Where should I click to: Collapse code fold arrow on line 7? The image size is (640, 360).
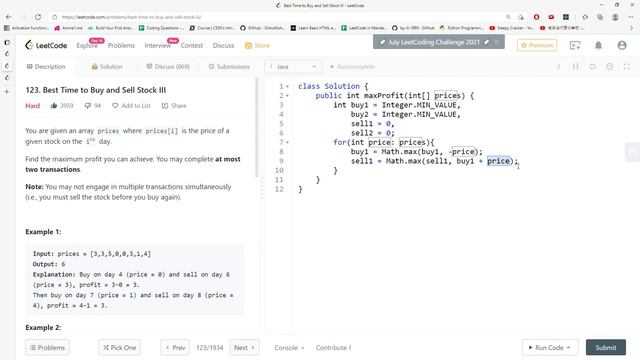[x=287, y=142]
